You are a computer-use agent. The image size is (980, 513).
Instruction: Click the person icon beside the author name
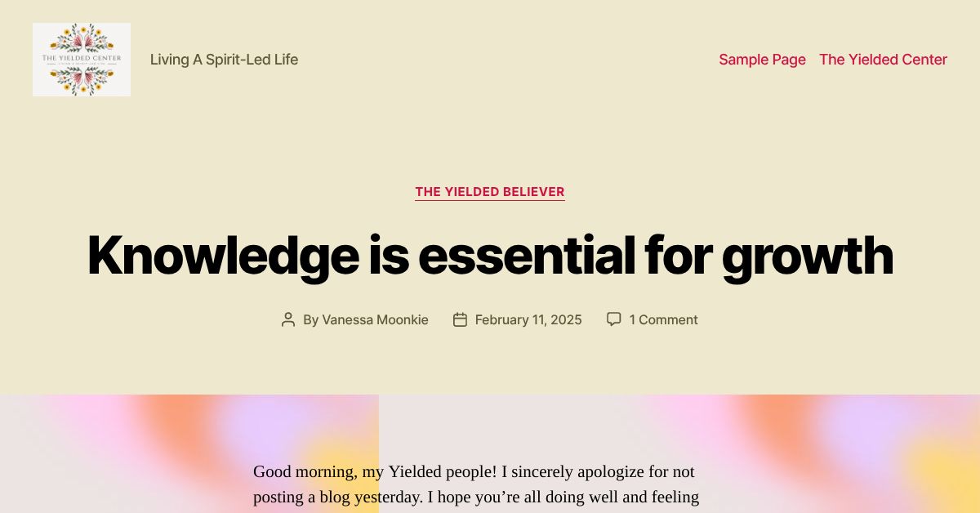[288, 319]
